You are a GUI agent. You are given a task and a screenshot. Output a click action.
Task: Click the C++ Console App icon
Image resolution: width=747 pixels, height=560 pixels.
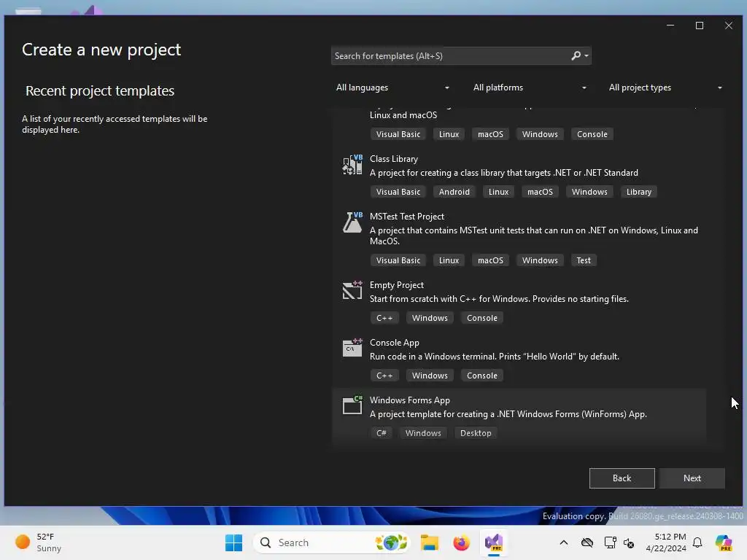coord(352,348)
